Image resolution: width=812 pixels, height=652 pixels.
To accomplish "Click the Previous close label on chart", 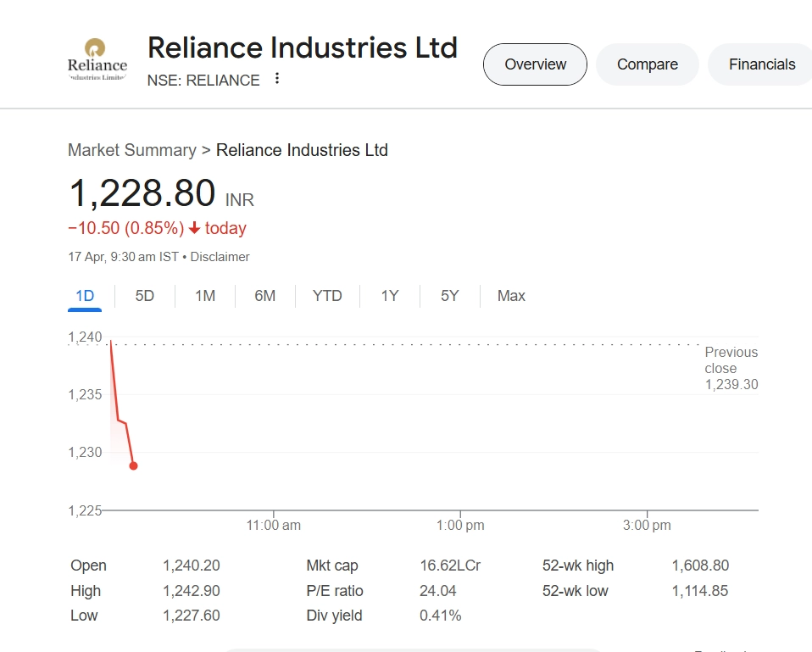I will click(x=731, y=360).
